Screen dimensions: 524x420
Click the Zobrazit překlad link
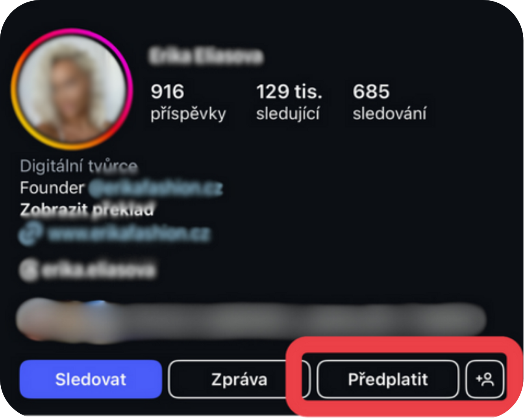pyautogui.click(x=87, y=210)
